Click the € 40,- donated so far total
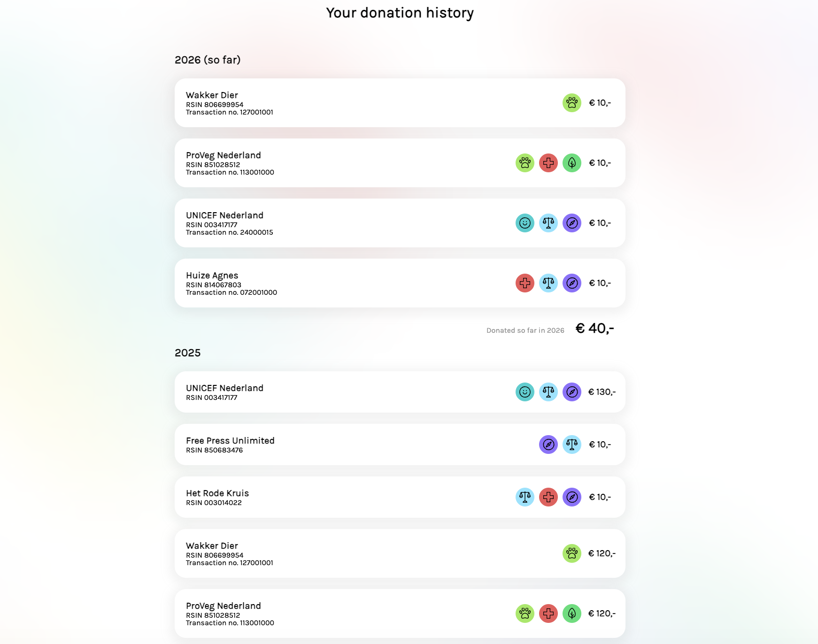The height and width of the screenshot is (644, 818). coord(594,328)
